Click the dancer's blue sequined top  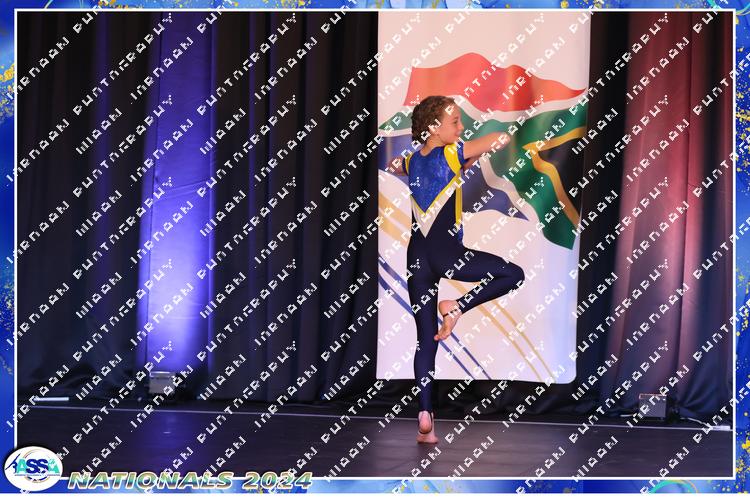click(430, 185)
